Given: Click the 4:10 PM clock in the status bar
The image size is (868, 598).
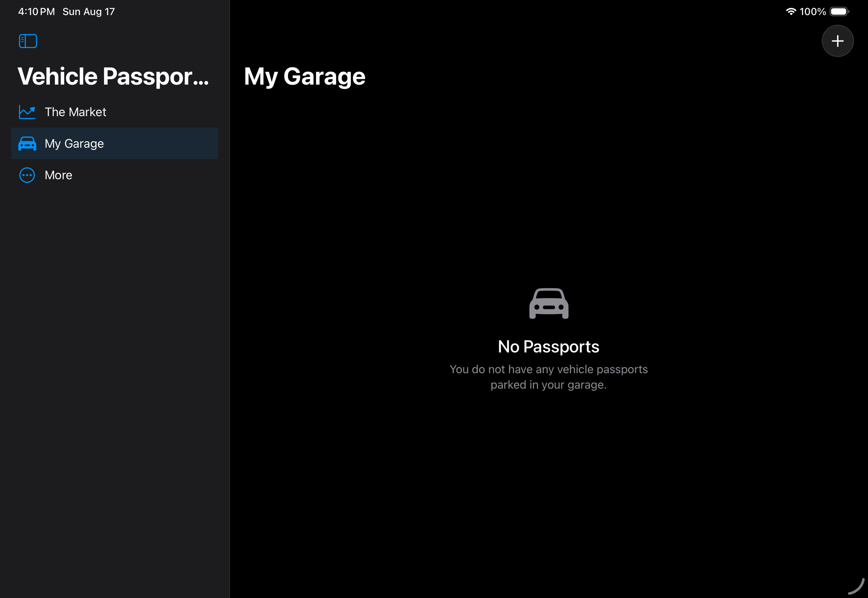Looking at the screenshot, I should point(36,11).
